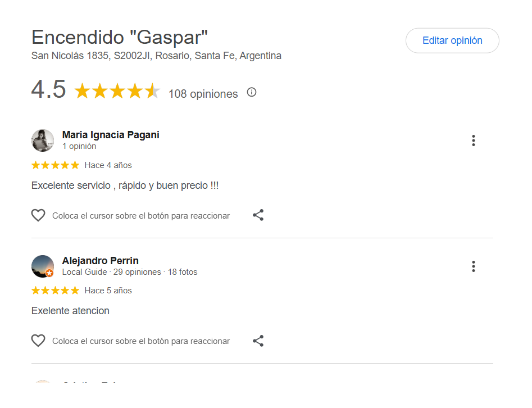The image size is (532, 408).
Task: Click the five-star rating on Maria's review
Action: pos(55,165)
